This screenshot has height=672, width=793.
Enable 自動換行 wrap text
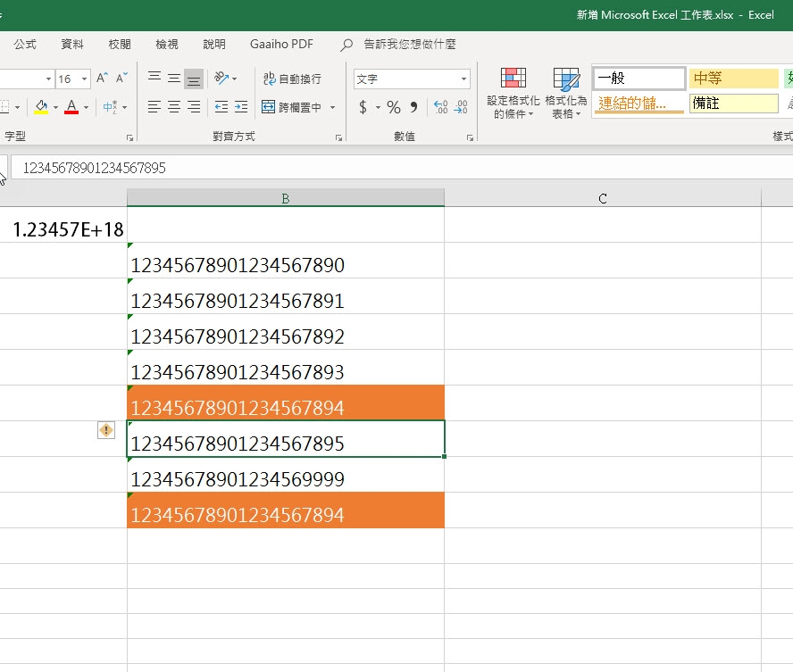(291, 79)
